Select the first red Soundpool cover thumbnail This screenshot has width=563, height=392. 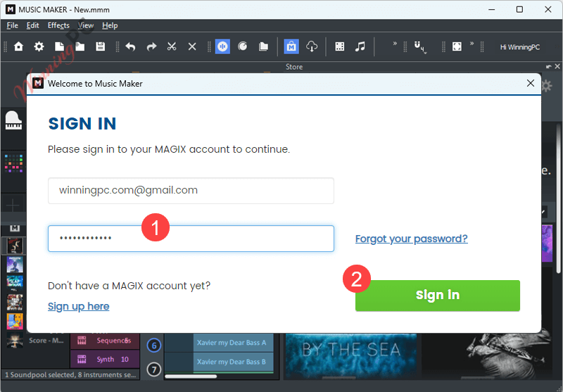point(15,246)
